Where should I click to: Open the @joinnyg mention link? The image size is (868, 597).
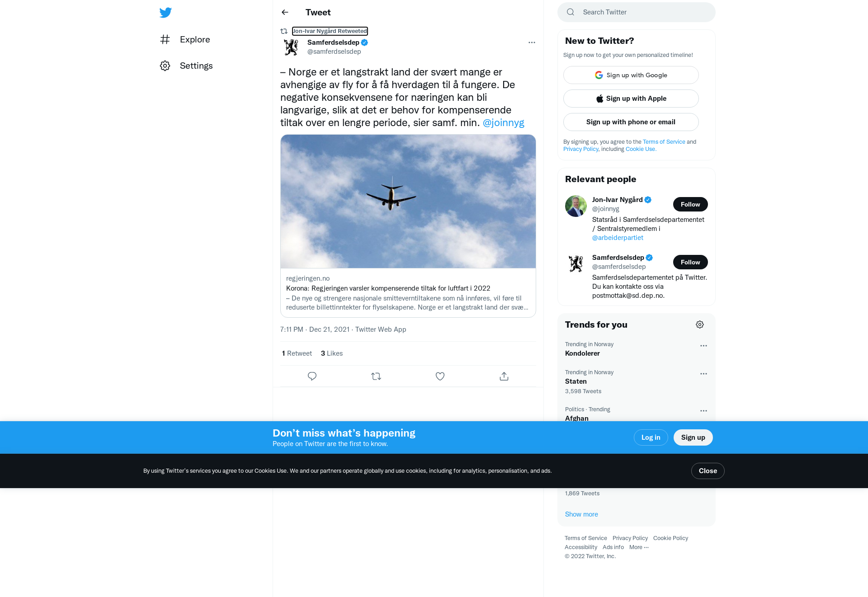[503, 122]
